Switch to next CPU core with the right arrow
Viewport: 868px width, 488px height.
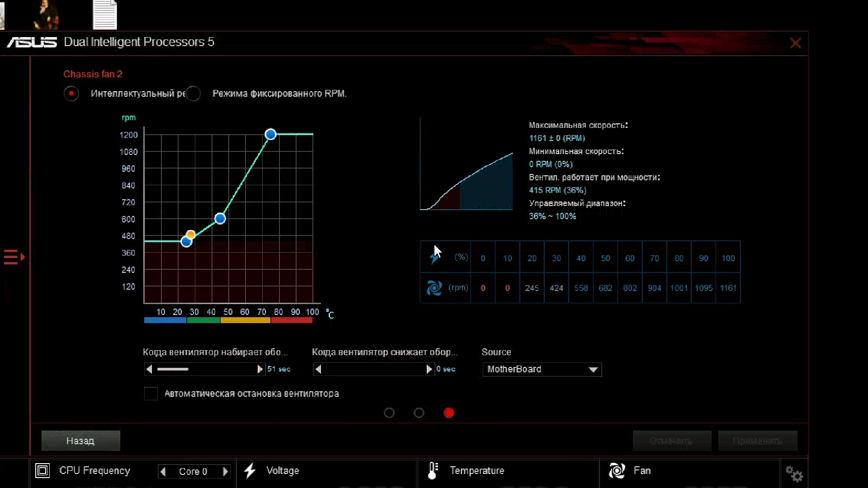tap(225, 471)
